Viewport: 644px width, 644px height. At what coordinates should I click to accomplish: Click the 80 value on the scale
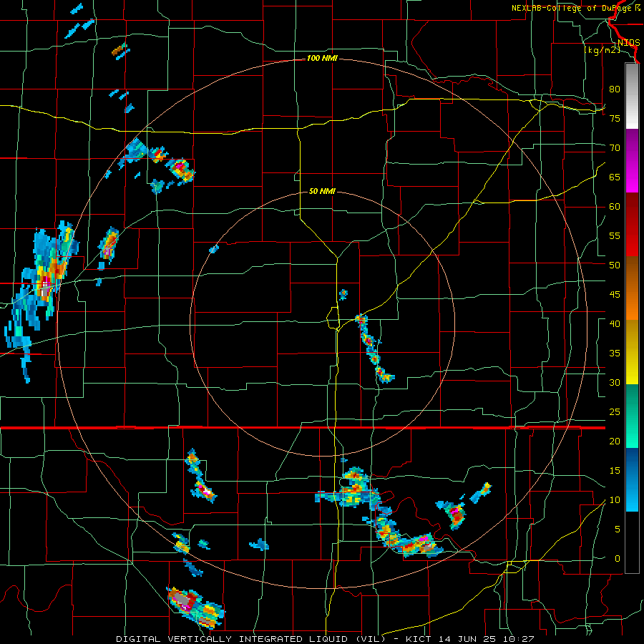point(615,89)
